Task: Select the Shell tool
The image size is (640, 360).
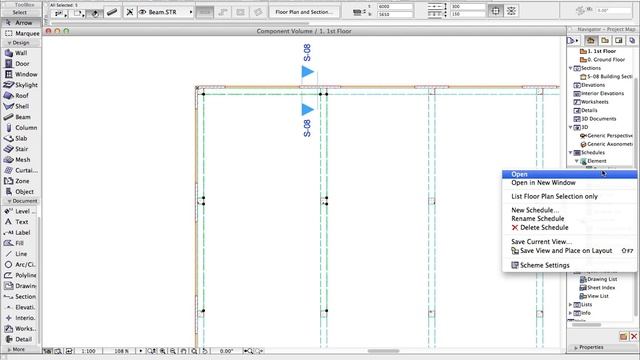Action: tap(20, 106)
